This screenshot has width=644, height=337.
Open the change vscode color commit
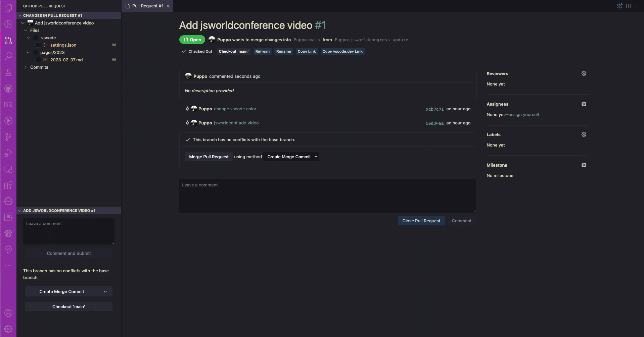pos(235,109)
